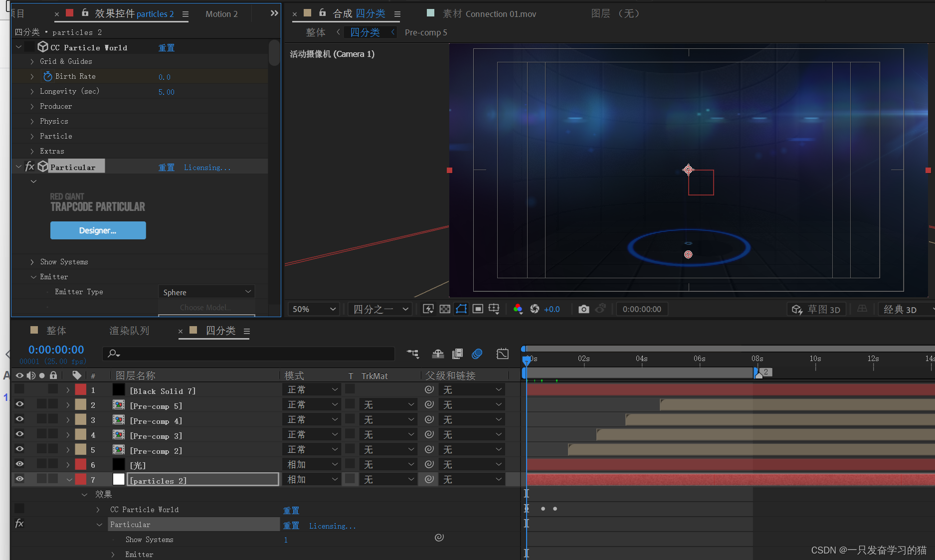This screenshot has height=560, width=935.
Task: Toggle motion blur for the composition
Action: point(477,354)
